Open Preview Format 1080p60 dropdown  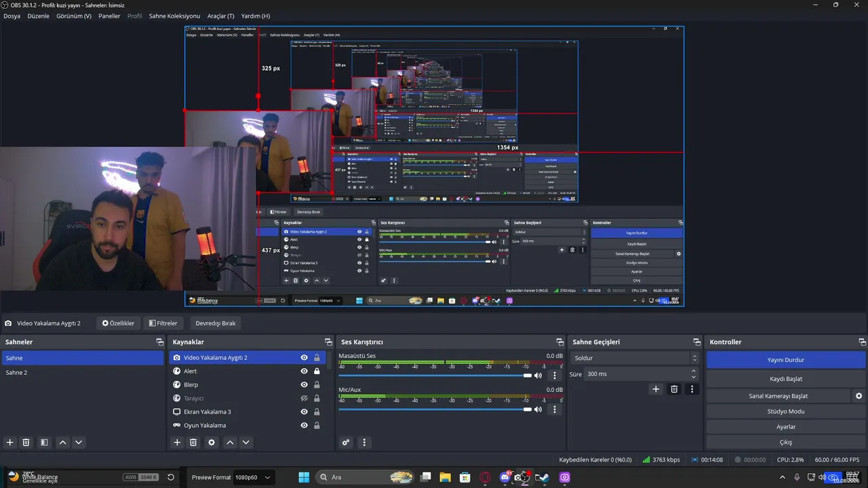(253, 477)
